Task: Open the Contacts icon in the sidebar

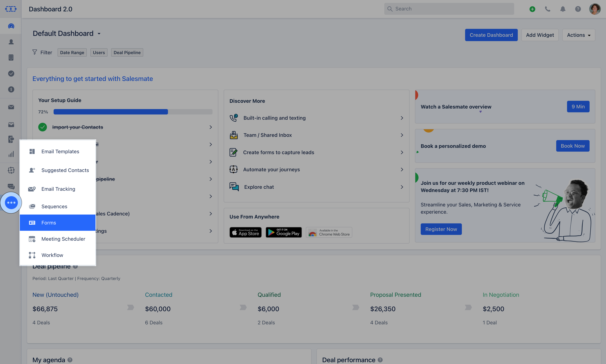Action: (11, 42)
